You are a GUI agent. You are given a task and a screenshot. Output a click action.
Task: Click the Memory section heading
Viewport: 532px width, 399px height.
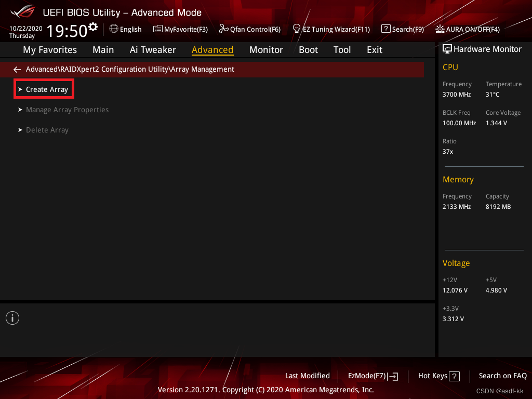pyautogui.click(x=458, y=179)
